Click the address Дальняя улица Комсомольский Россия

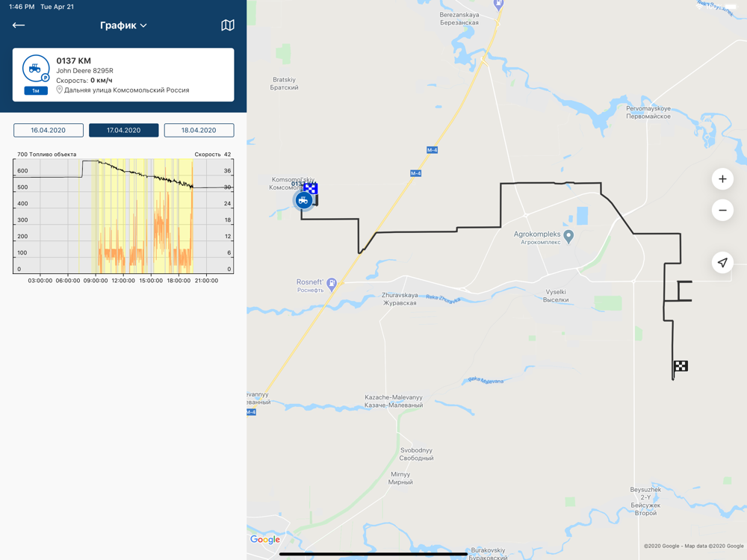tap(127, 90)
